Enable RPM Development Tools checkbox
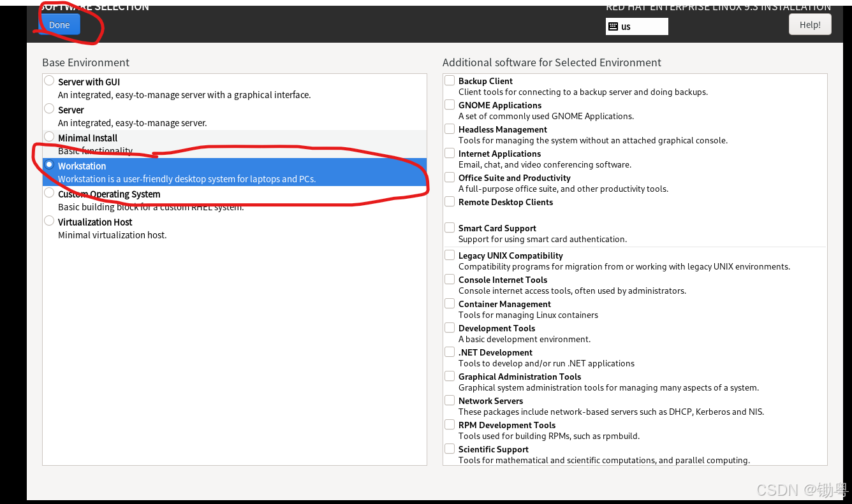This screenshot has height=504, width=852. click(450, 424)
